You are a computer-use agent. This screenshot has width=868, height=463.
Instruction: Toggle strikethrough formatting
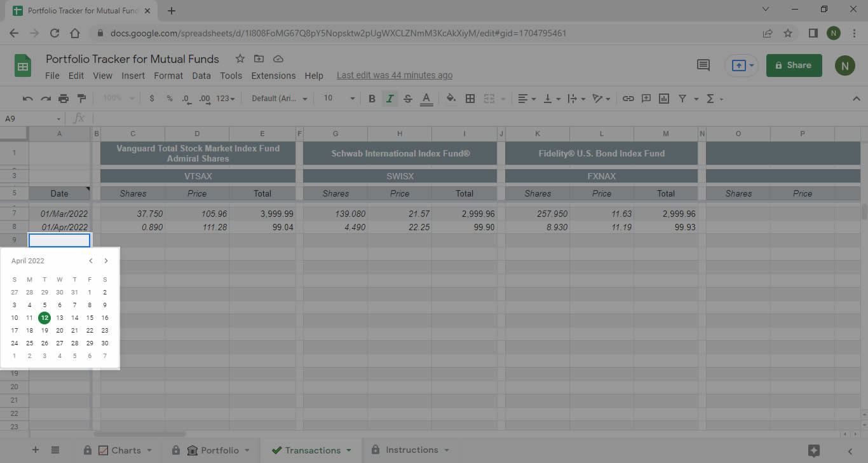tap(407, 99)
